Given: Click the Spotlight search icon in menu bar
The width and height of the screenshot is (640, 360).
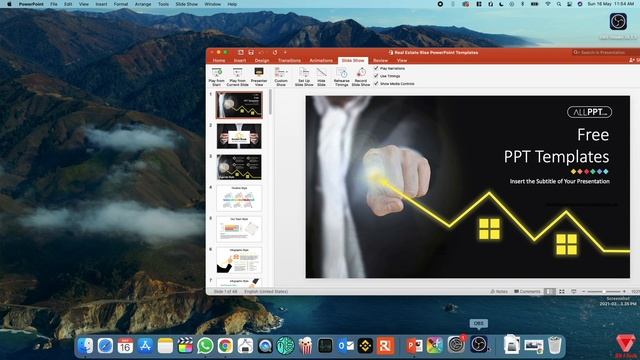Looking at the screenshot, I should [x=559, y=4].
